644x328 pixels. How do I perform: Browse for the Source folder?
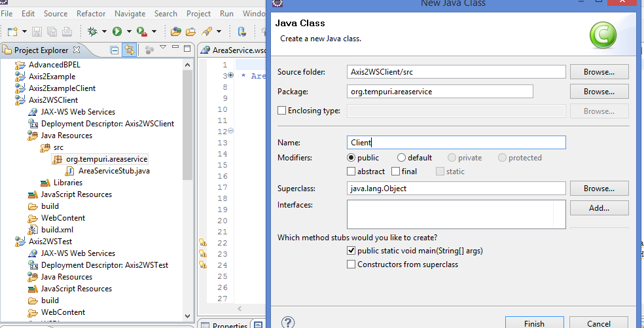pos(599,72)
